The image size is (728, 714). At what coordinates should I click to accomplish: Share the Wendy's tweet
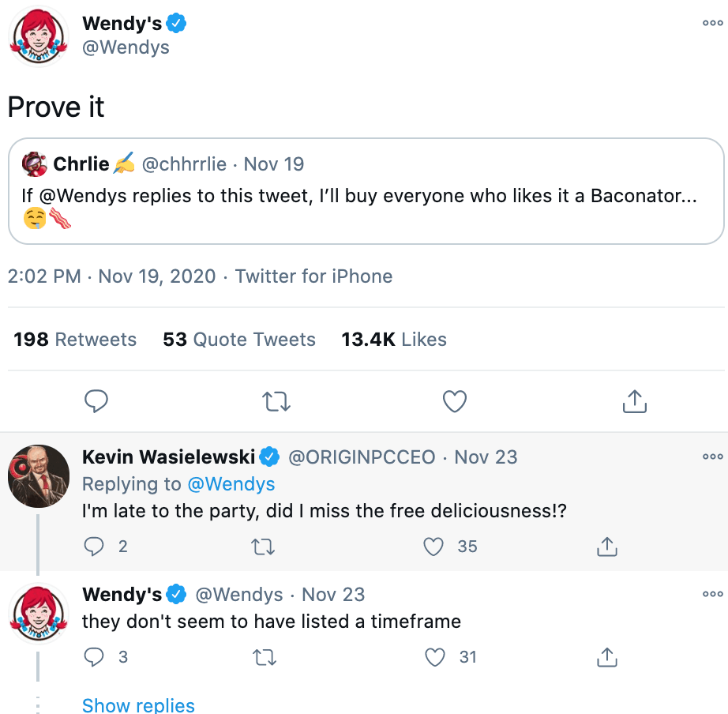pos(632,401)
